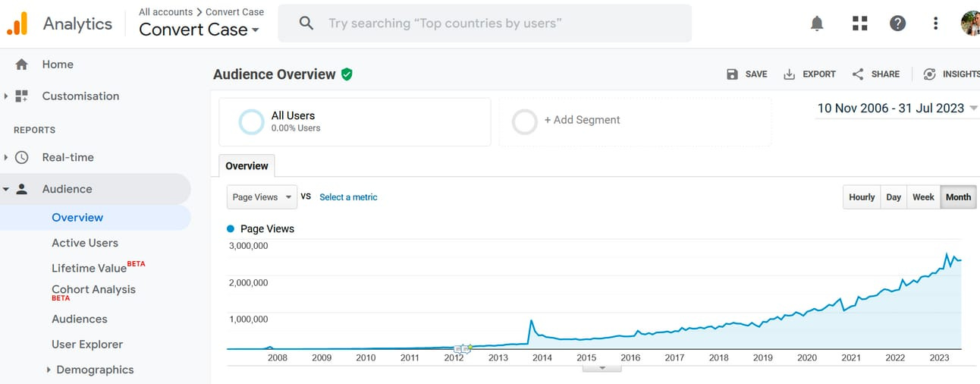Open the user profile avatar
Viewport: 980px width, 384px height.
tap(970, 24)
